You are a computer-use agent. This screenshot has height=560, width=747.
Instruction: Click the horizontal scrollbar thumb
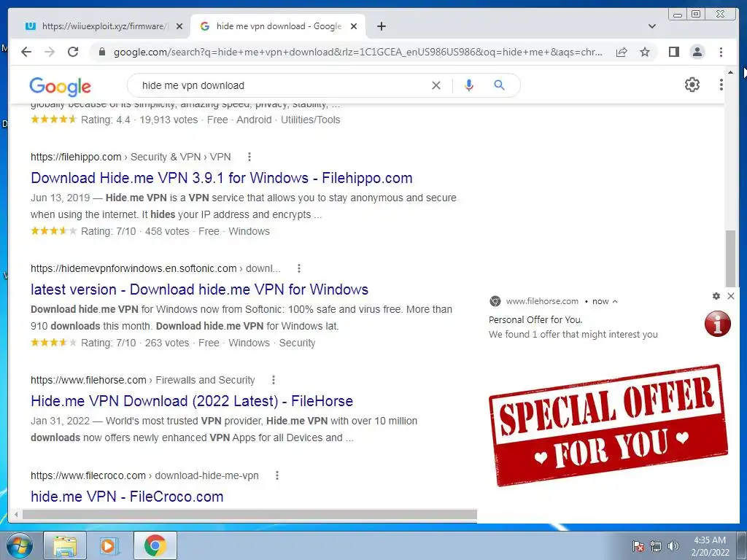(249, 514)
